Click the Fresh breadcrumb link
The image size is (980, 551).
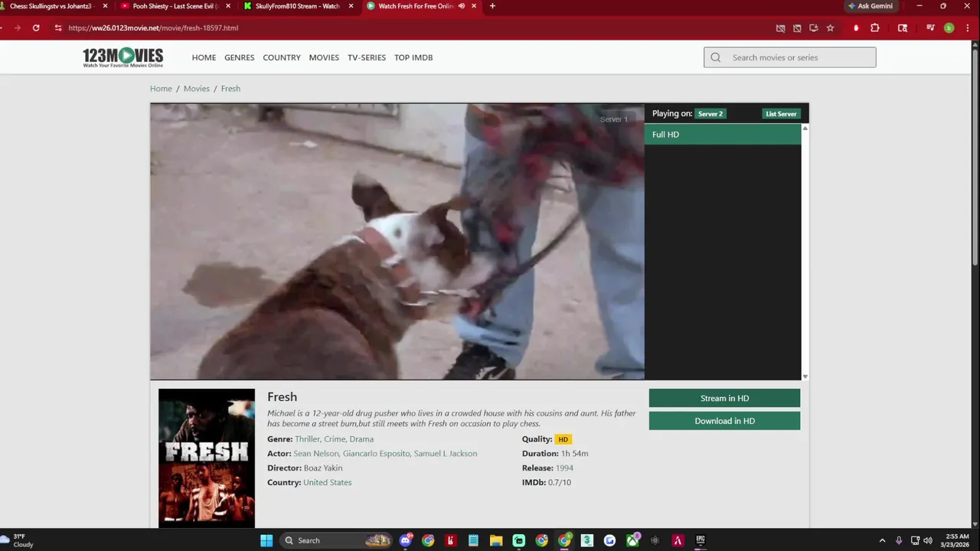tap(230, 89)
